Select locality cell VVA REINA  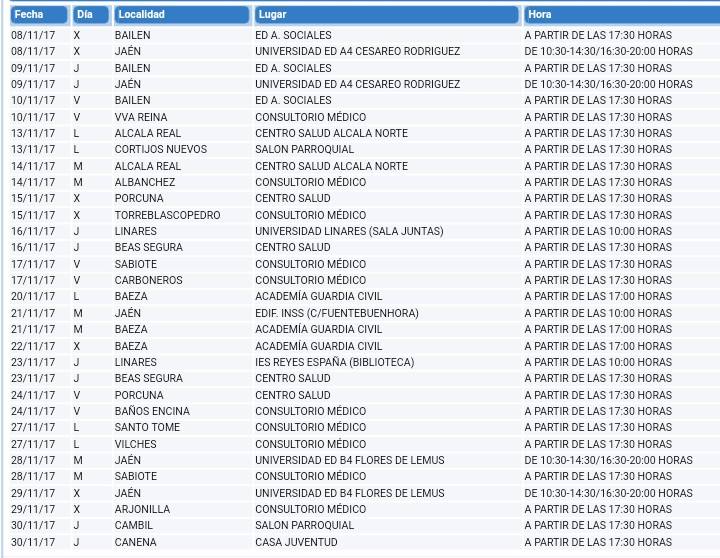point(141,117)
